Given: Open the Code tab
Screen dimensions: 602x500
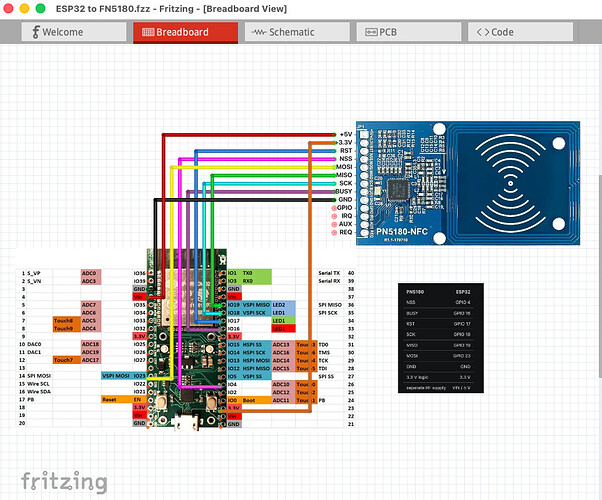Looking at the screenshot, I should pyautogui.click(x=520, y=32).
